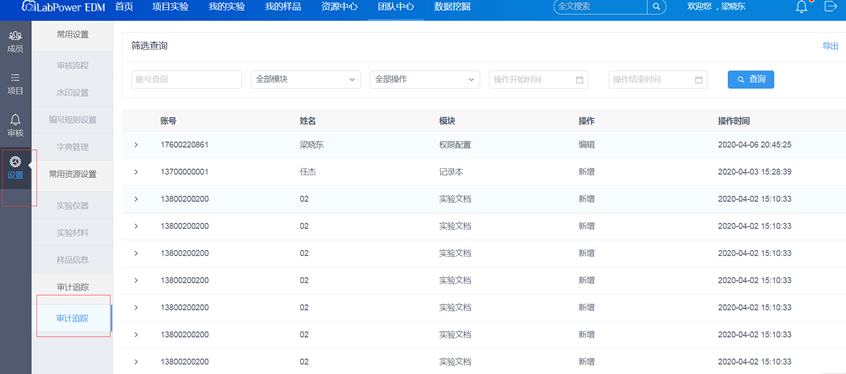The image size is (846, 374).
Task: Open the 全部模块 dropdown
Action: pyautogui.click(x=306, y=79)
